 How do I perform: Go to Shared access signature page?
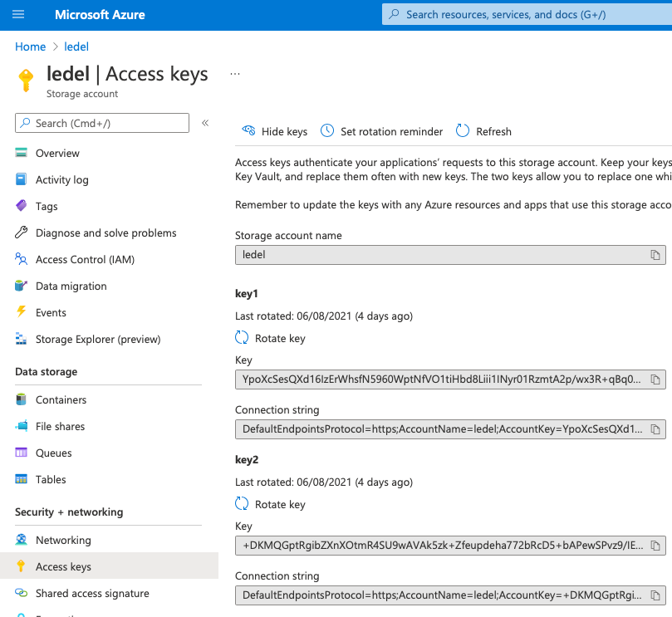pos(92,593)
